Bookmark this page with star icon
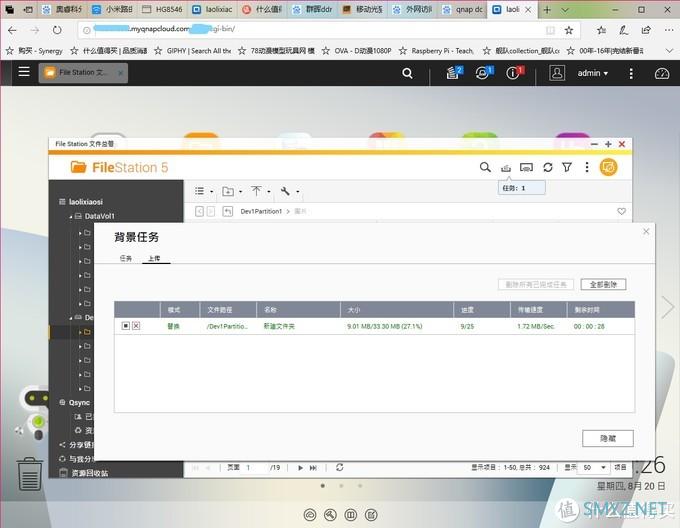 coord(569,30)
